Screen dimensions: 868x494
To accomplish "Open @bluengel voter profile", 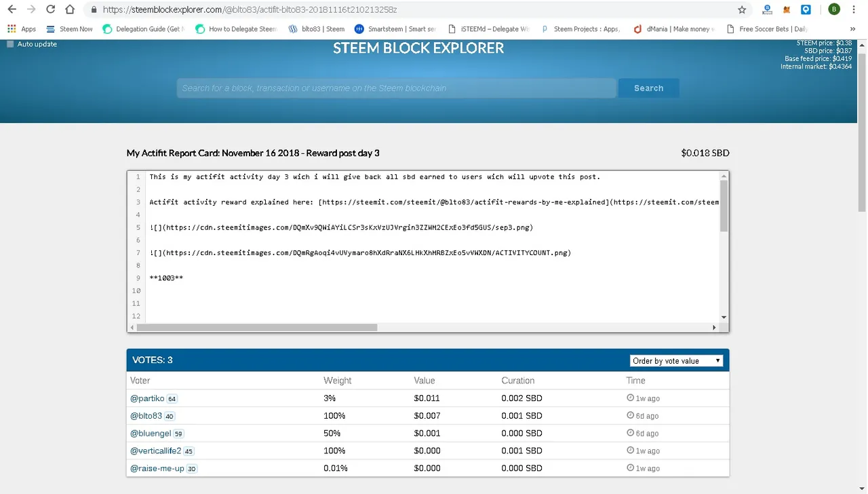I will (x=151, y=433).
